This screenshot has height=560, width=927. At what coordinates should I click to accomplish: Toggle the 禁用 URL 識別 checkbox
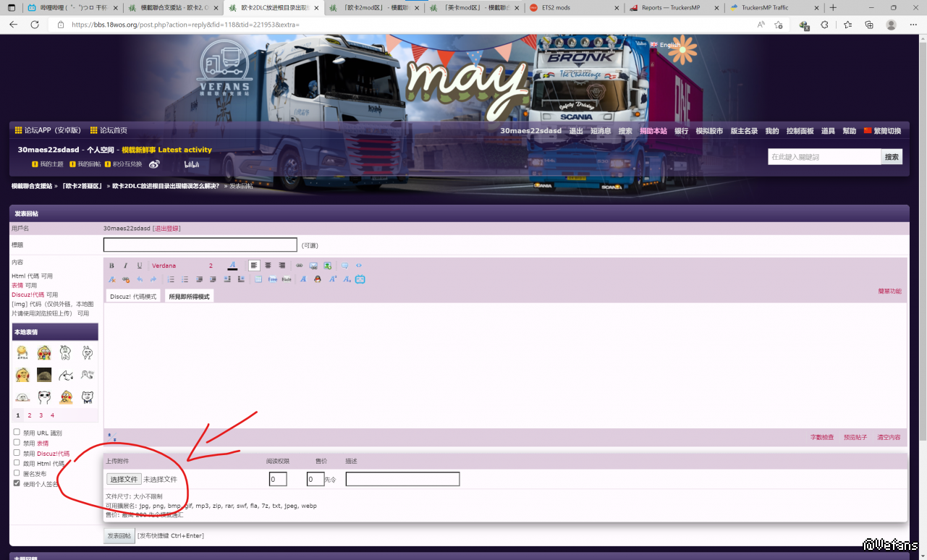click(x=17, y=432)
